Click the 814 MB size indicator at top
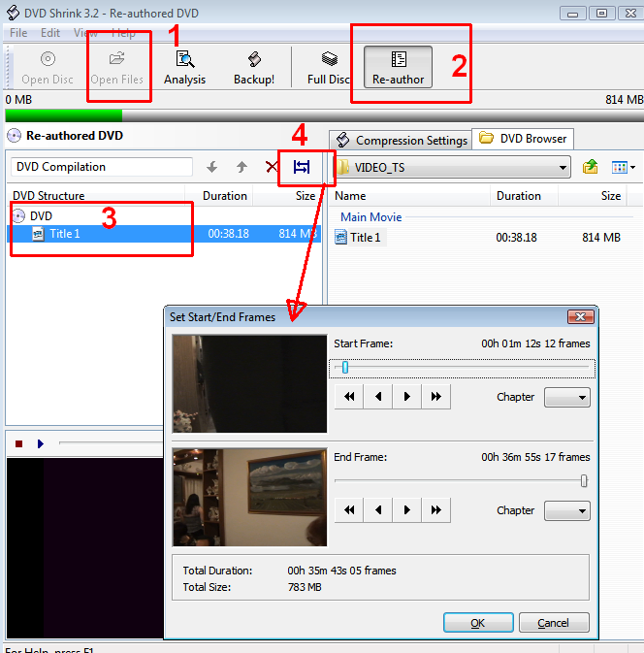Image resolution: width=644 pixels, height=653 pixels. point(624,100)
